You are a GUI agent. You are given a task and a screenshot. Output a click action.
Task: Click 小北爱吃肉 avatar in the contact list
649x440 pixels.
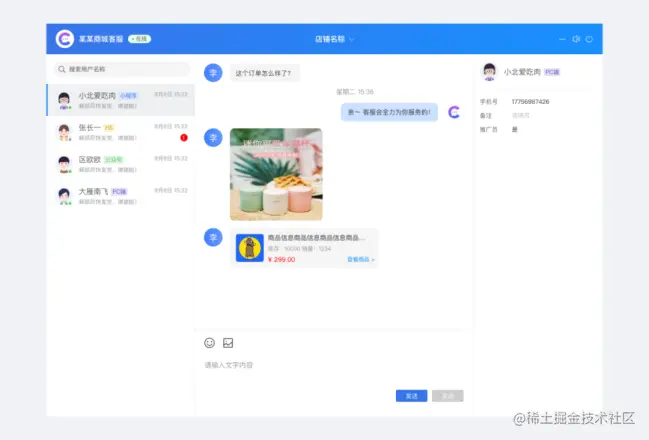pyautogui.click(x=64, y=101)
